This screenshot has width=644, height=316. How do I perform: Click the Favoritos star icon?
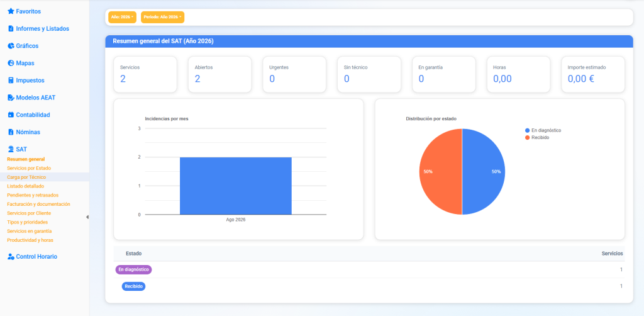[x=11, y=11]
